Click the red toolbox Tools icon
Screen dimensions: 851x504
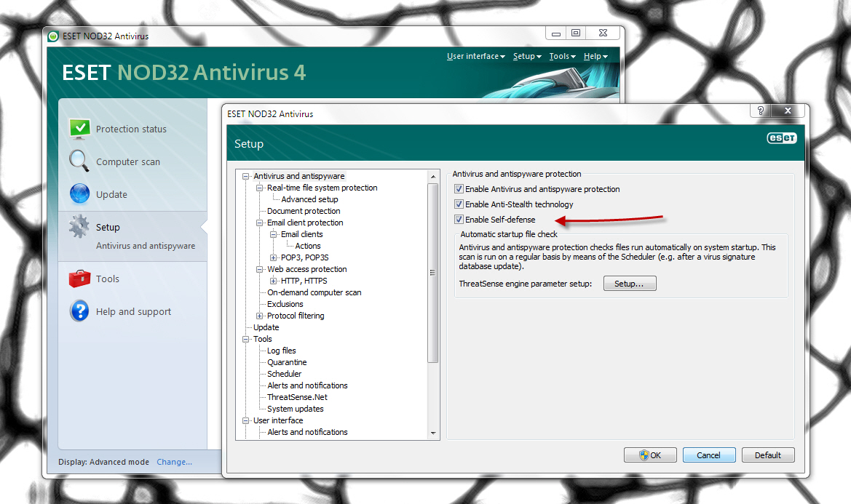[x=80, y=279]
